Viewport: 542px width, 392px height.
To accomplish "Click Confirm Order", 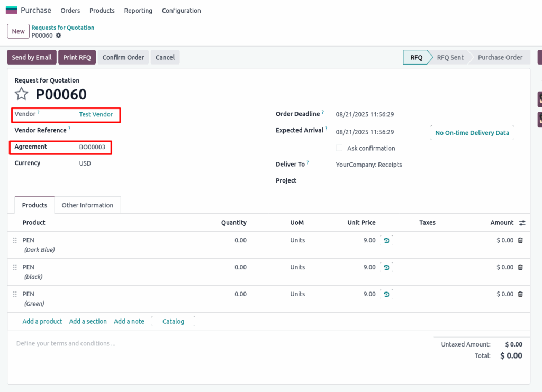I will (123, 57).
